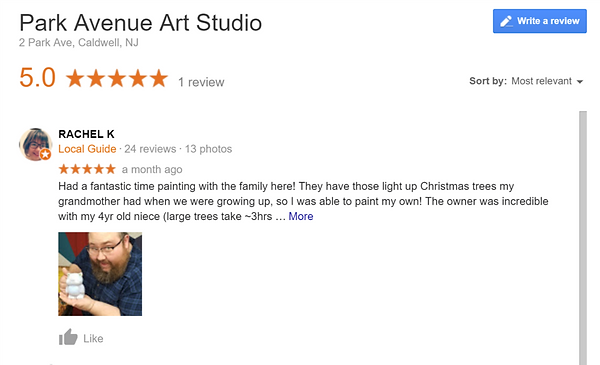Click the small five-star rating in the review
Screen dimensions: 600x365
tap(87, 169)
